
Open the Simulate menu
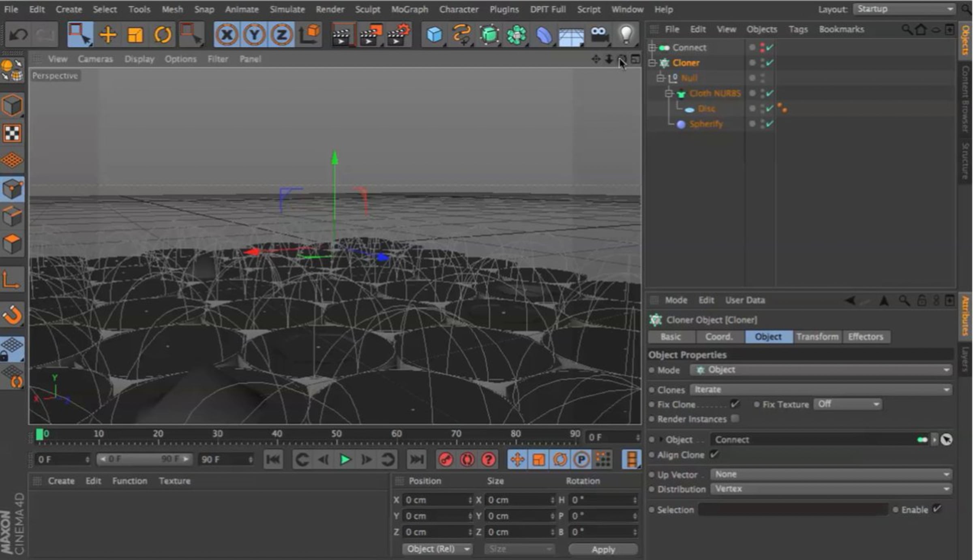click(x=287, y=9)
